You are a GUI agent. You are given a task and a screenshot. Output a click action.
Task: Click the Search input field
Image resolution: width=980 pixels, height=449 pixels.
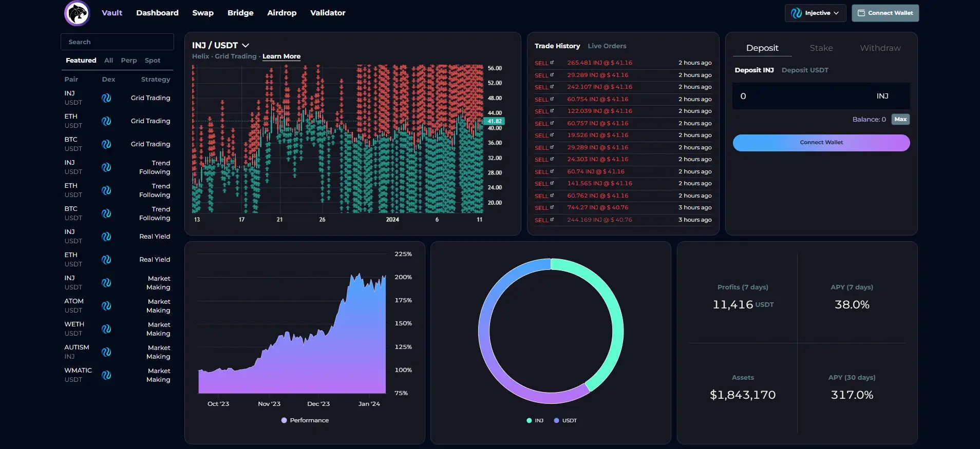117,42
